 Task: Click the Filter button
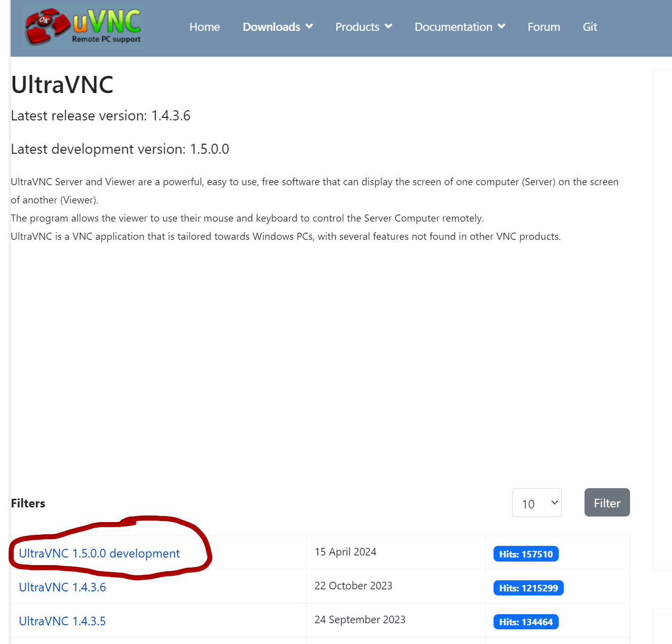pos(607,502)
